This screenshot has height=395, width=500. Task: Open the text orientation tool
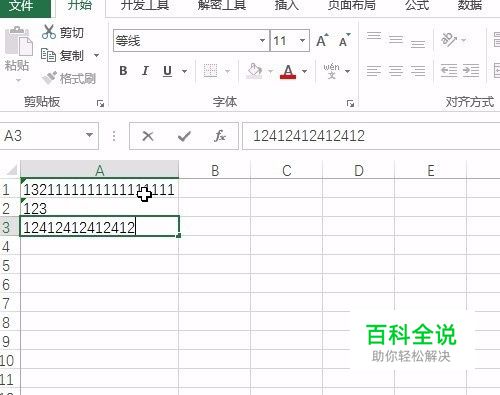point(449,40)
